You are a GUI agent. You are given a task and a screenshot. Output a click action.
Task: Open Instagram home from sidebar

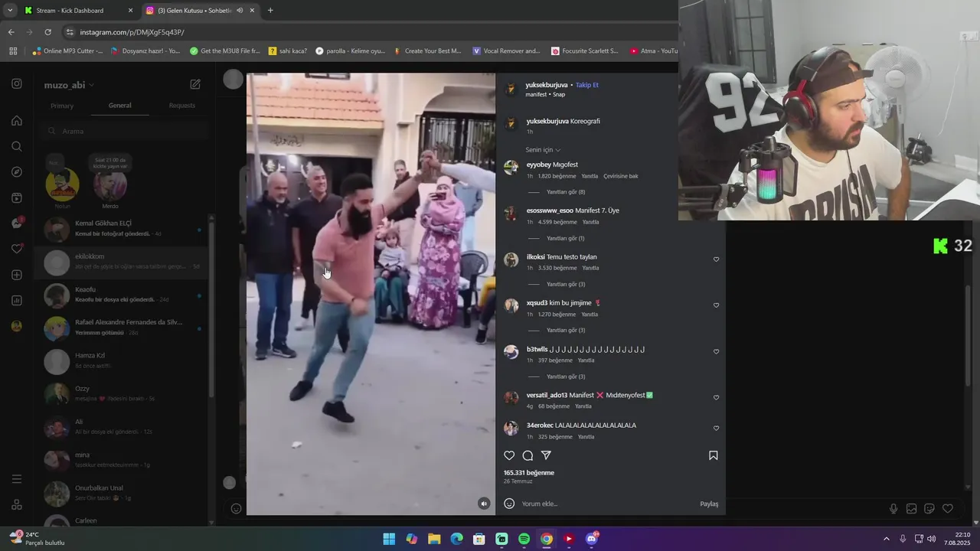[x=17, y=121]
